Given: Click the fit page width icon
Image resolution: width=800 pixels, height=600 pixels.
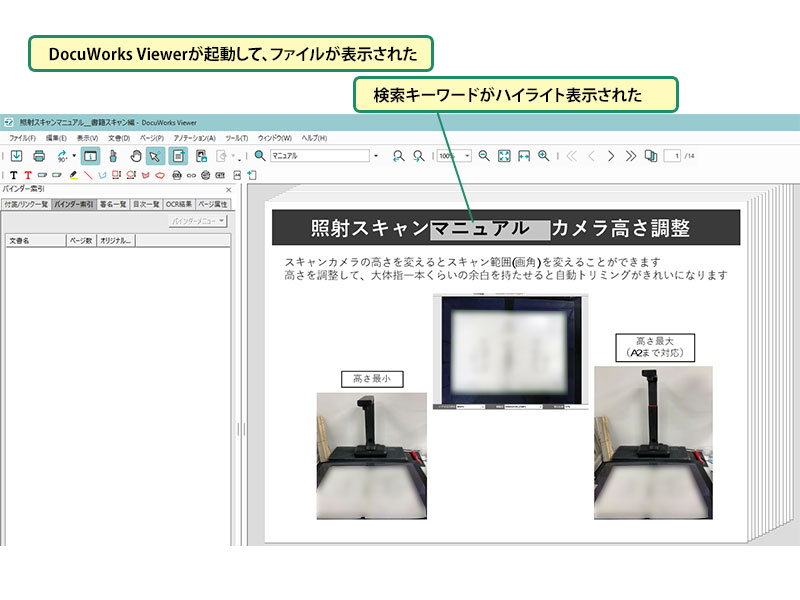Looking at the screenshot, I should click(x=524, y=156).
